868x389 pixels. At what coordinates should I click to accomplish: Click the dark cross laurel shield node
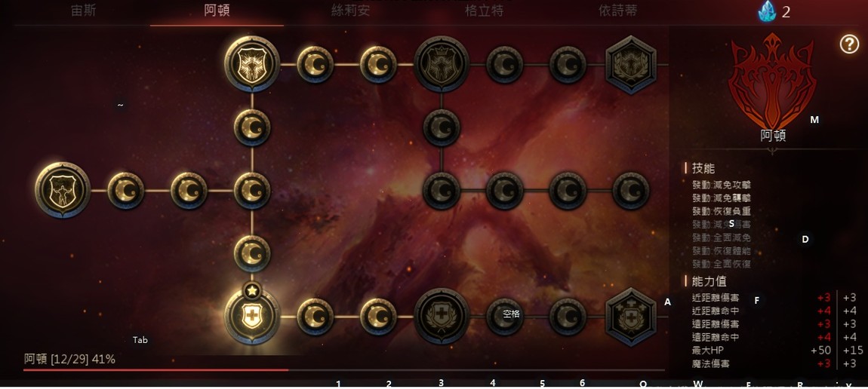coord(442,316)
